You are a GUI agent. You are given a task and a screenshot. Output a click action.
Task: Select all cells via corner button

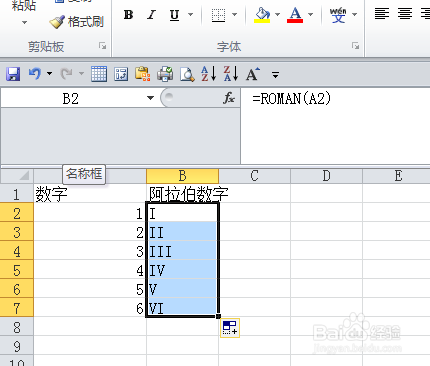point(17,176)
